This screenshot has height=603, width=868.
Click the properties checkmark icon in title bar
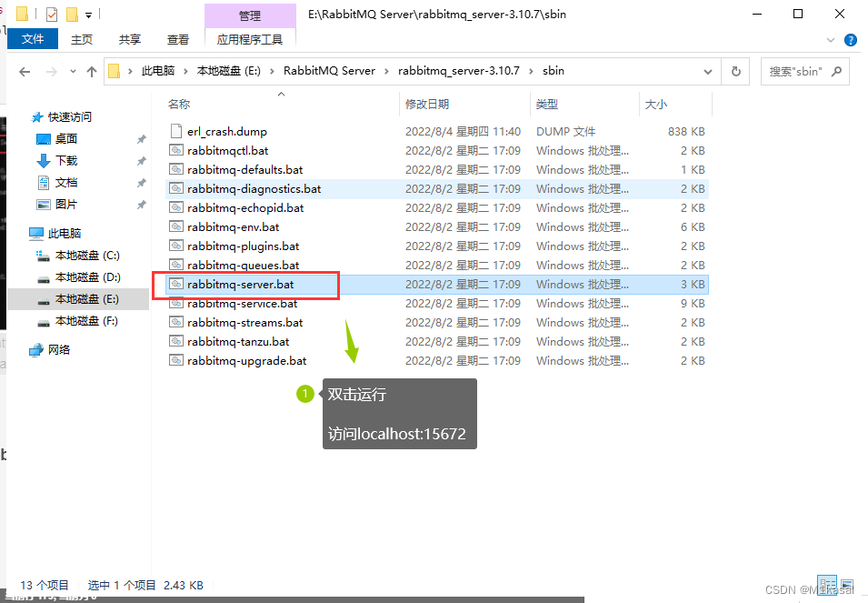tap(52, 15)
